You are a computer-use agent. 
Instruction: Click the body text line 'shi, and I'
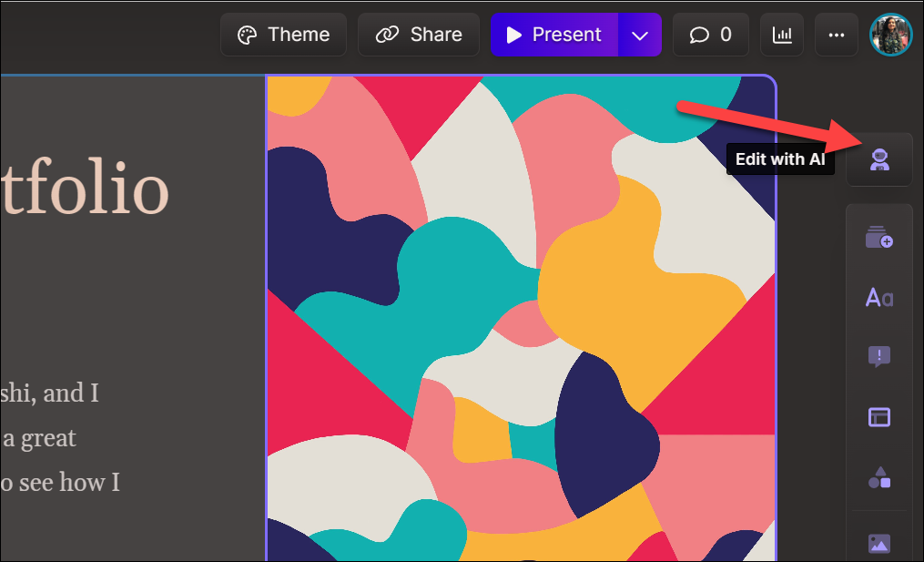click(49, 393)
